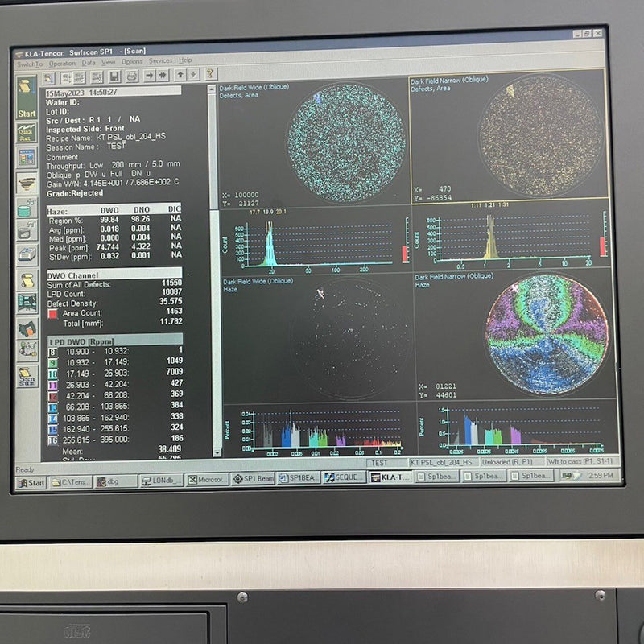This screenshot has height=644, width=644.
Task: Switch to the SEQUE... taskbar window
Action: pos(345,477)
